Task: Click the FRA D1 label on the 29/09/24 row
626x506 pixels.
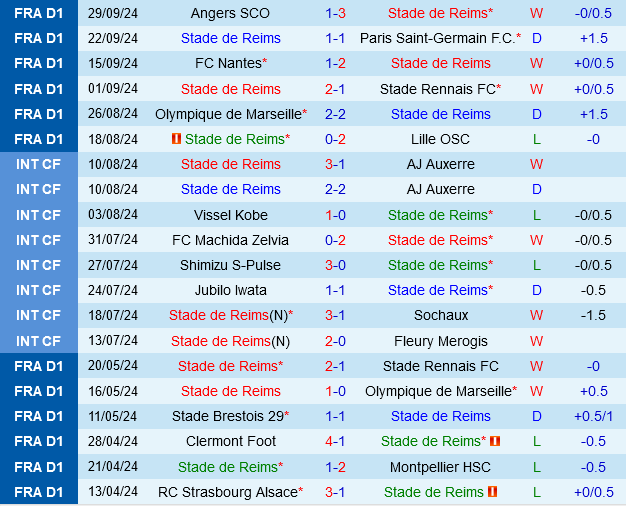Action: (x=38, y=13)
